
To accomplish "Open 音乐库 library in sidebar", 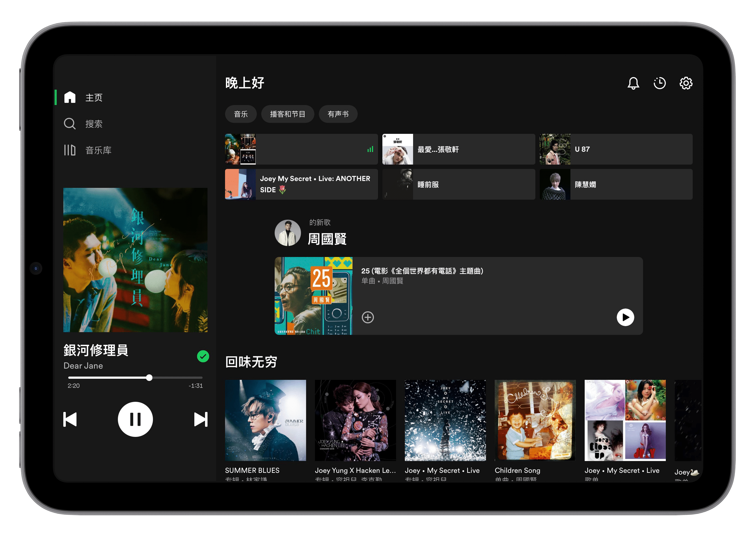I will pyautogui.click(x=87, y=150).
